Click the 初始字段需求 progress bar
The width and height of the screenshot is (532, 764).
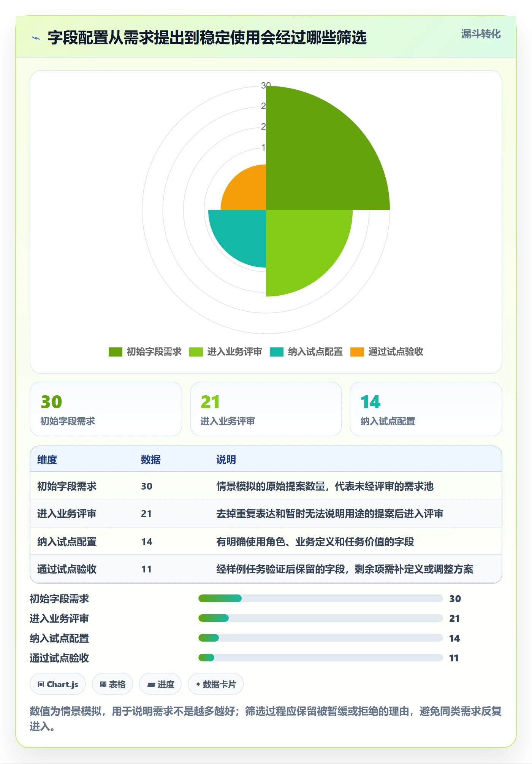pyautogui.click(x=320, y=598)
